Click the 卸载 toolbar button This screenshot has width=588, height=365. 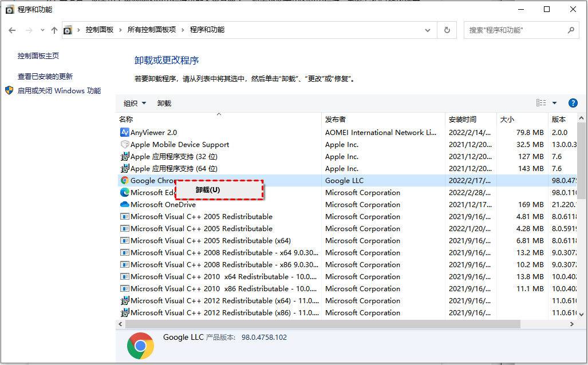(164, 103)
